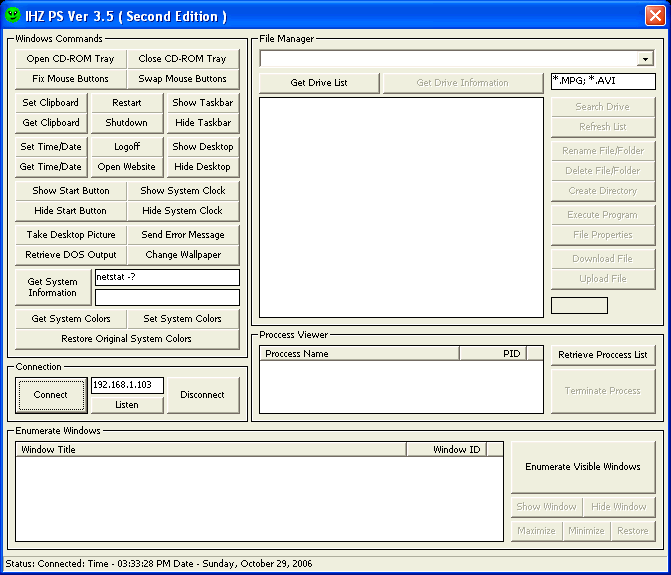The image size is (671, 575).
Task: Focus the netstat command input field
Action: (167, 277)
